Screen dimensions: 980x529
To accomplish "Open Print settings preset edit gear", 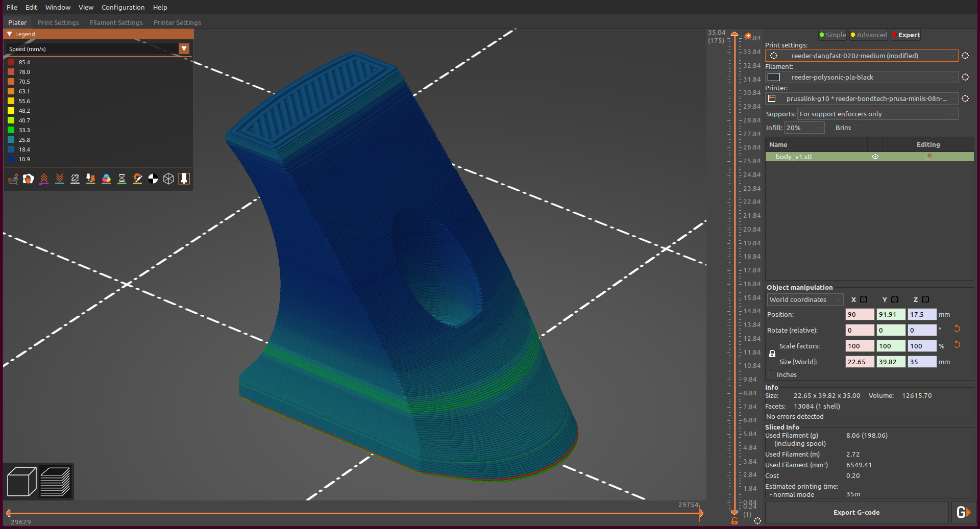I will (x=965, y=56).
